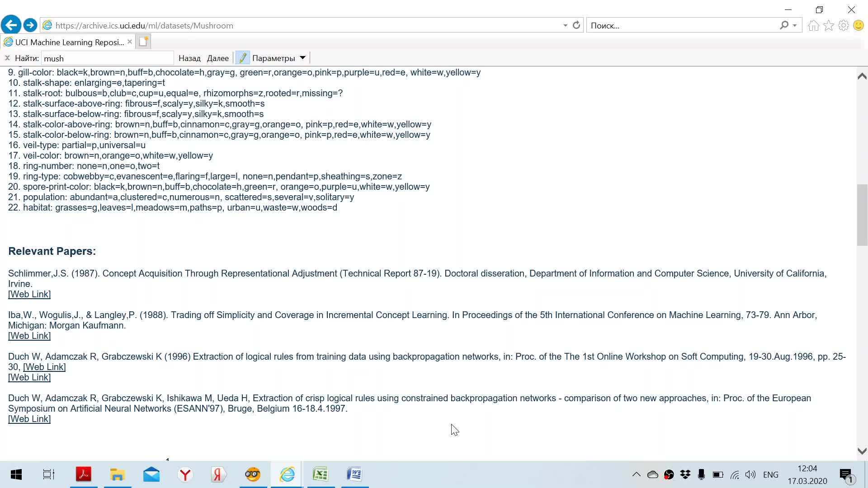Open the Mail app from the taskbar

[151, 474]
